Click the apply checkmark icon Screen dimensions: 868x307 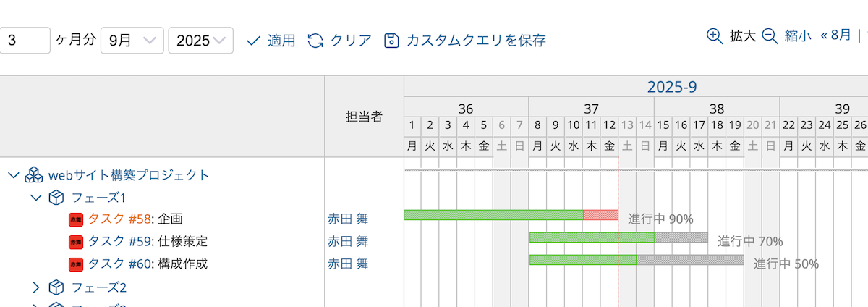coord(253,41)
